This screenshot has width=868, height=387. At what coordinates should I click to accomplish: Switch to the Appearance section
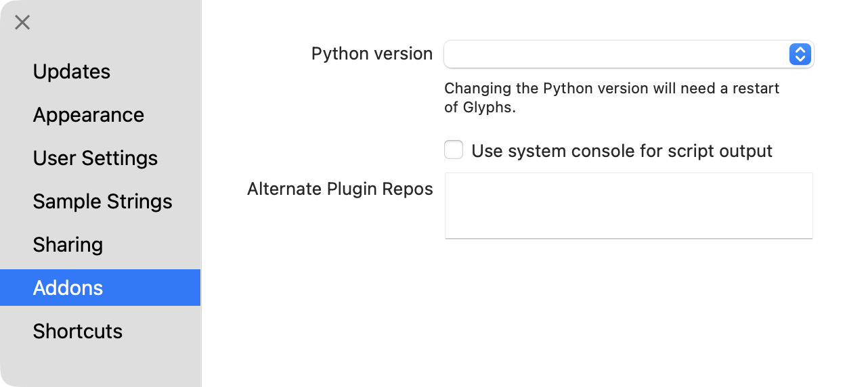(x=88, y=115)
